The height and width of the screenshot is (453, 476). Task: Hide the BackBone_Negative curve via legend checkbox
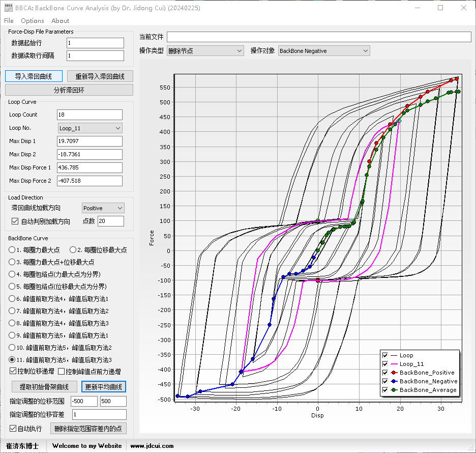(x=385, y=381)
